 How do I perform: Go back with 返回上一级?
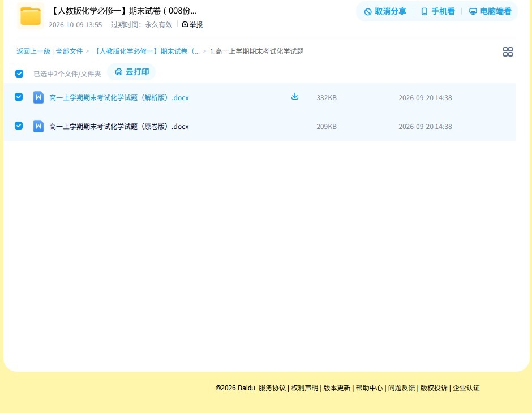(33, 51)
